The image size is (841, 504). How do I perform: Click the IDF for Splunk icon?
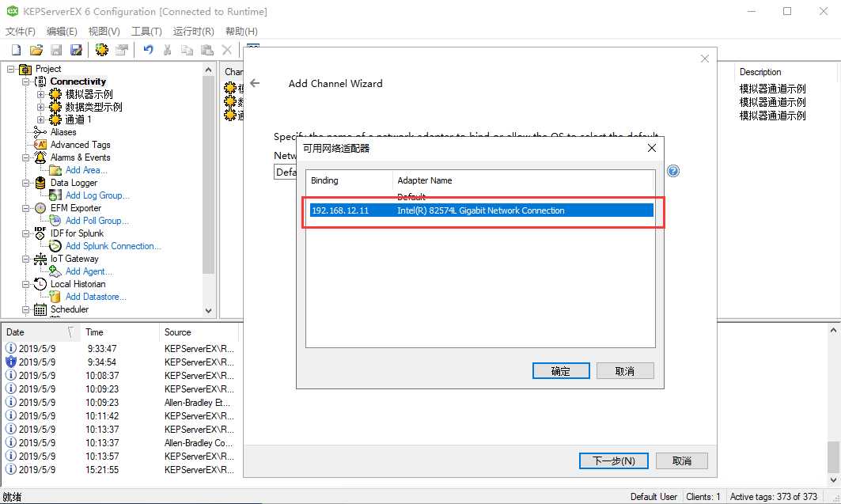(x=40, y=233)
